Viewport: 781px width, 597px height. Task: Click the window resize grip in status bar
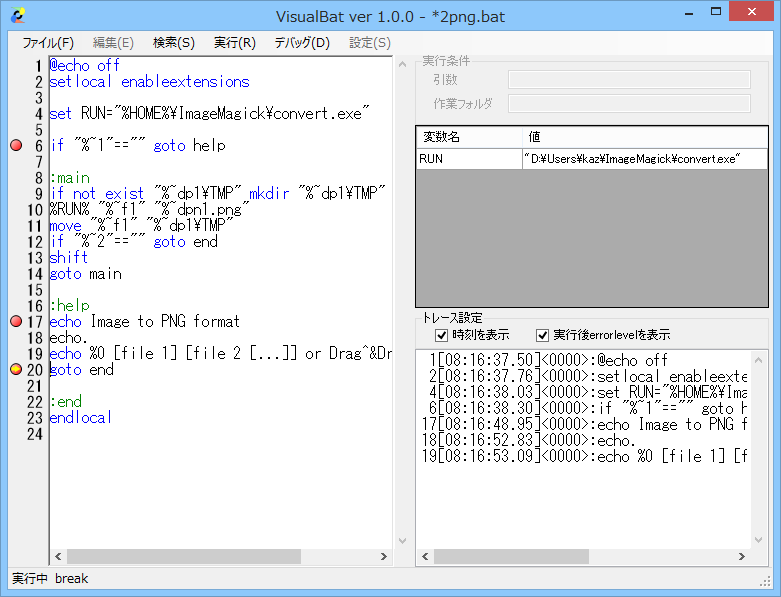[765, 581]
